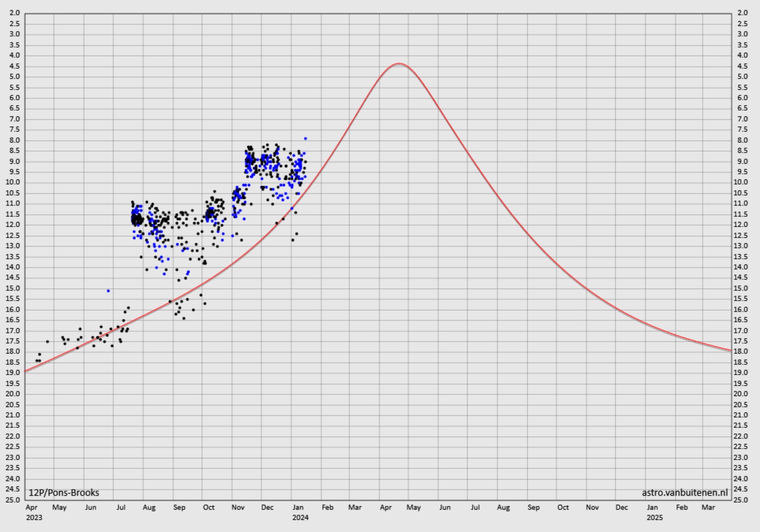Select the lone black point at magnitude 17.5 in April 2023
Viewport: 760px width, 532px height.
click(x=47, y=341)
